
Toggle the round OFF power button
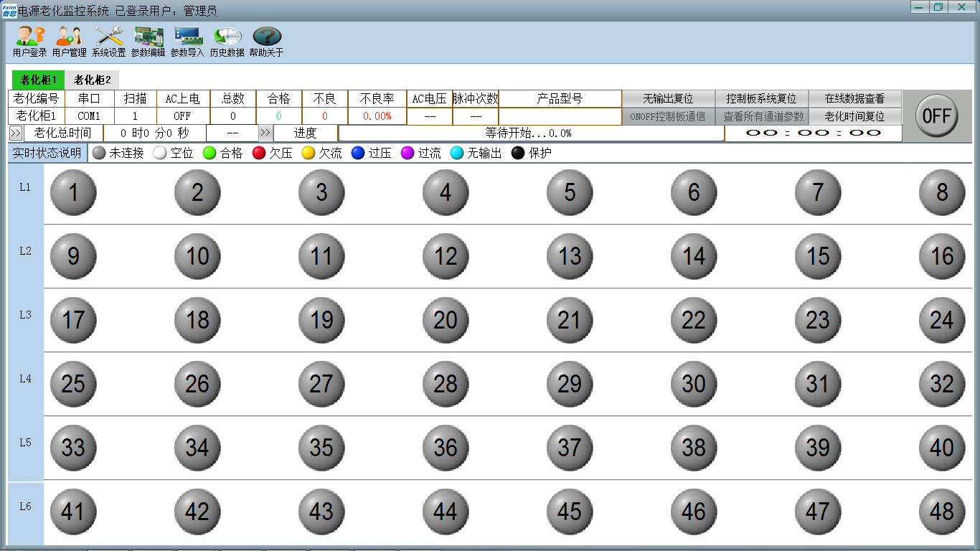pyautogui.click(x=936, y=116)
